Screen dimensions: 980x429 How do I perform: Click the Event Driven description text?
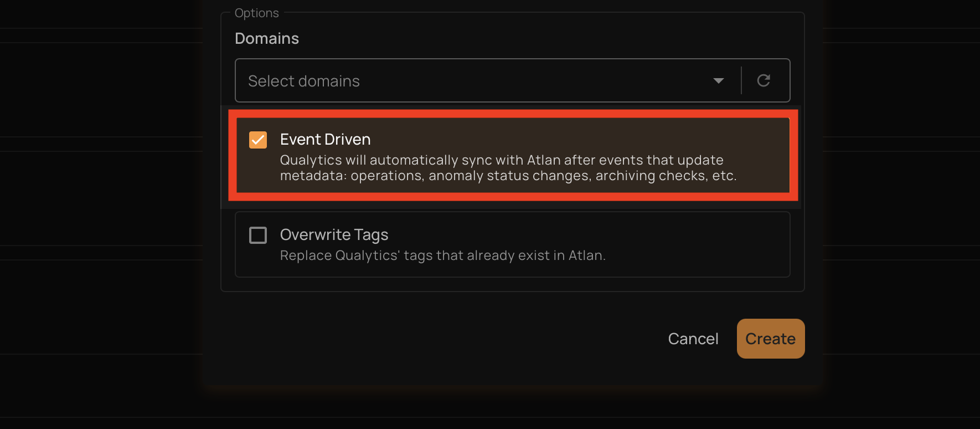click(501, 167)
